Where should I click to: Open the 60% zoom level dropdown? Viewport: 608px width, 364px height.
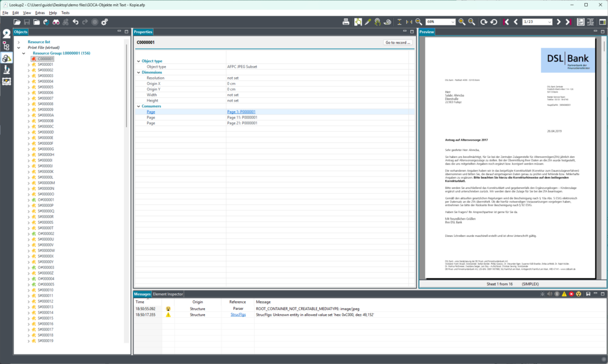(440, 22)
